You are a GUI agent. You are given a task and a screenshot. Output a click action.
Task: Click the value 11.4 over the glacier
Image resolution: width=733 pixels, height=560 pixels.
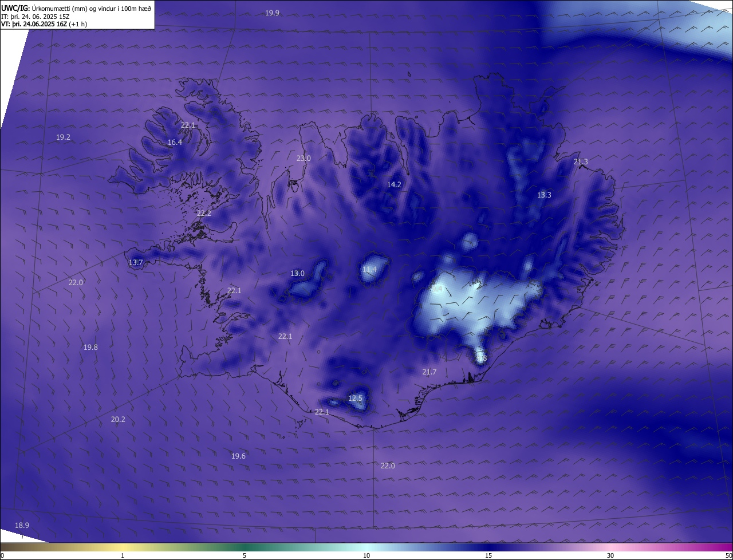click(x=370, y=269)
